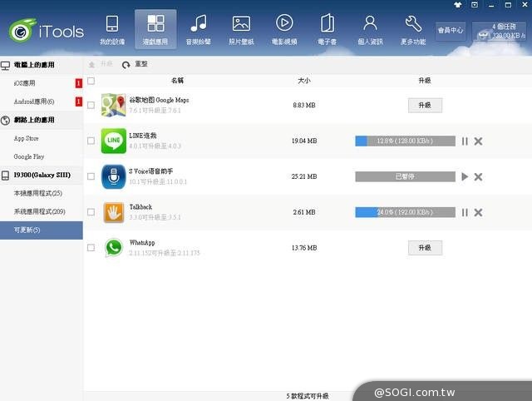Select Android apps (6) in the sidebar
Viewport: 532px width, 401px height.
[42, 101]
